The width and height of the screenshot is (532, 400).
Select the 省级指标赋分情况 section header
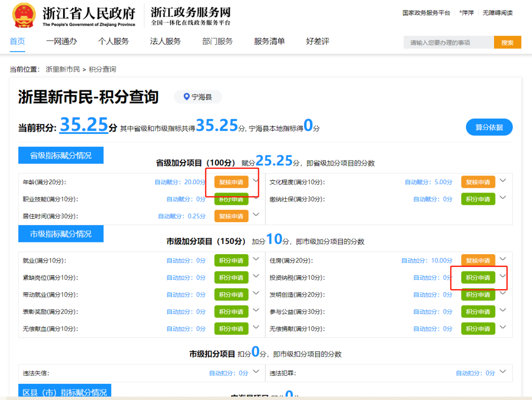[x=61, y=156]
